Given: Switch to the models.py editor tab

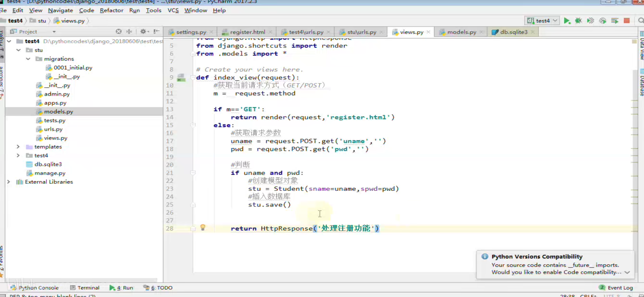Looking at the screenshot, I should pos(461,32).
